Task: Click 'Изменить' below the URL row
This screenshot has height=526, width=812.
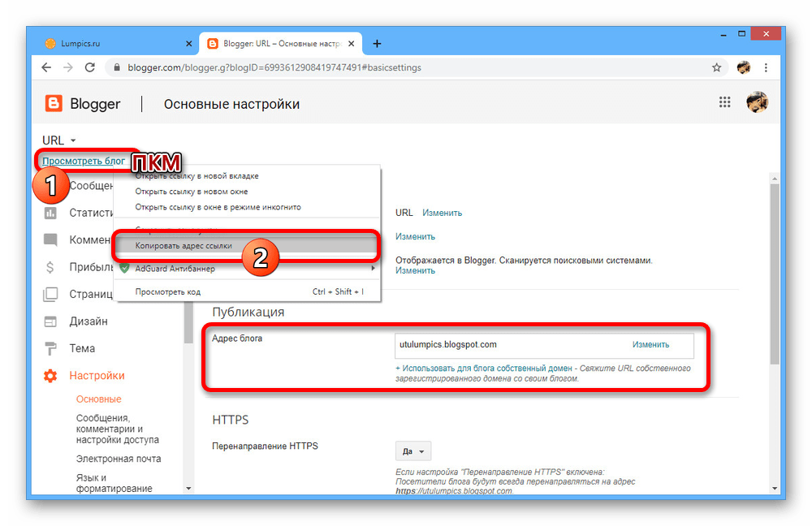Action: click(x=415, y=236)
